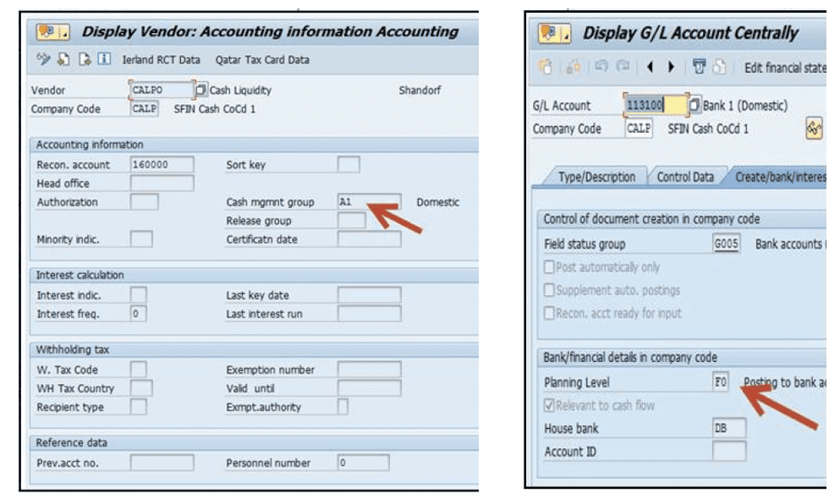Toggle Supplement auto. postings checkbox
840x504 pixels.
[550, 290]
